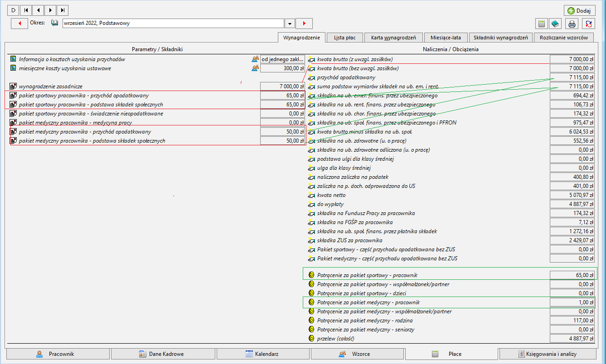Click the printer icon
The width and height of the screenshot is (606, 364).
[572, 24]
